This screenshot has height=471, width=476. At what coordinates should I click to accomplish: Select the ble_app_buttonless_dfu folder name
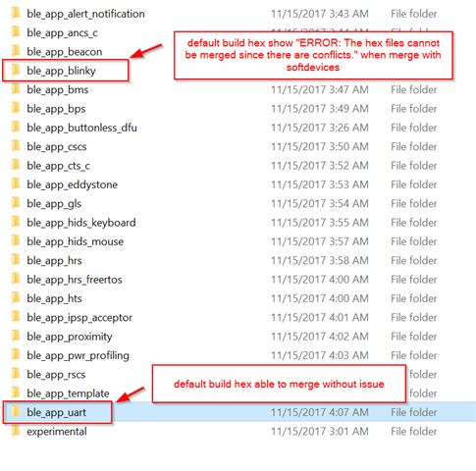pyautogui.click(x=81, y=128)
